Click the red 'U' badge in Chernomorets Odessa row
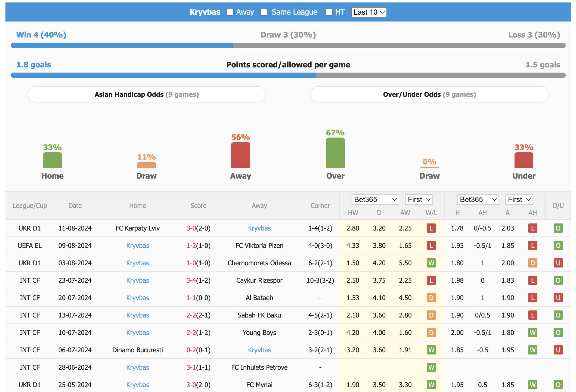 tap(558, 263)
